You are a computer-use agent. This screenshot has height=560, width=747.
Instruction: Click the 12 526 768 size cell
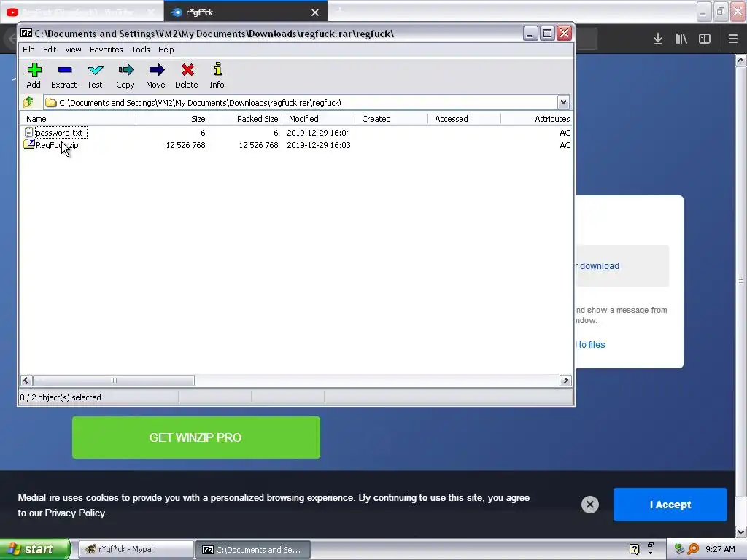[185, 145]
